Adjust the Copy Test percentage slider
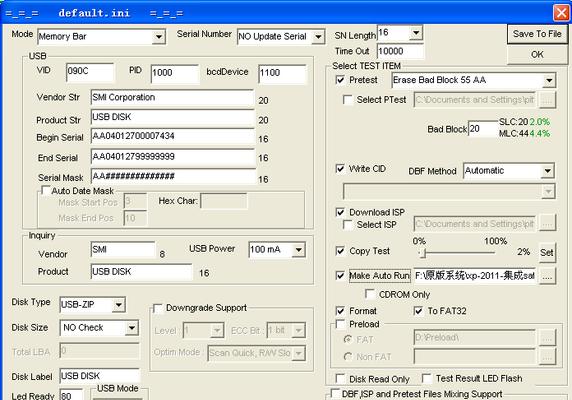572x400 pixels. click(424, 253)
